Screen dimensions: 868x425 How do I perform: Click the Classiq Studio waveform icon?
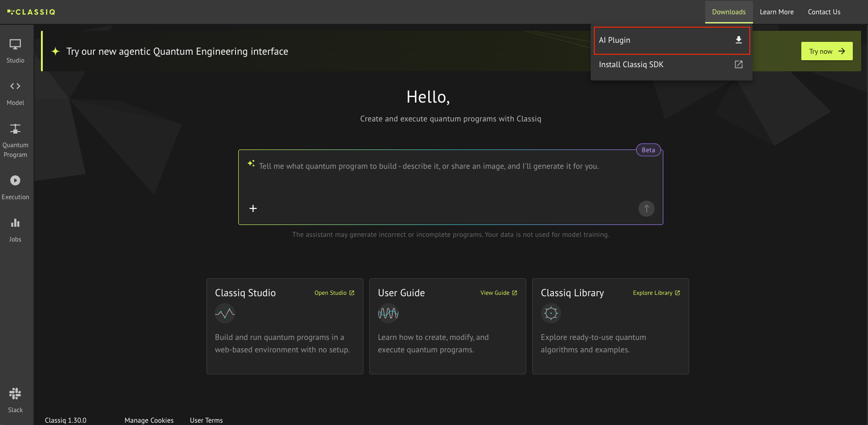point(225,313)
